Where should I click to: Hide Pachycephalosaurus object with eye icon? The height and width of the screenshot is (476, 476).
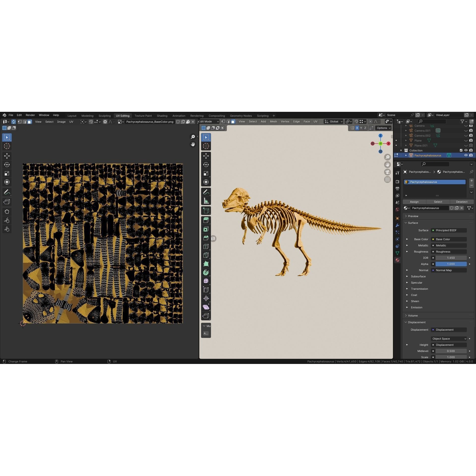[x=466, y=155]
